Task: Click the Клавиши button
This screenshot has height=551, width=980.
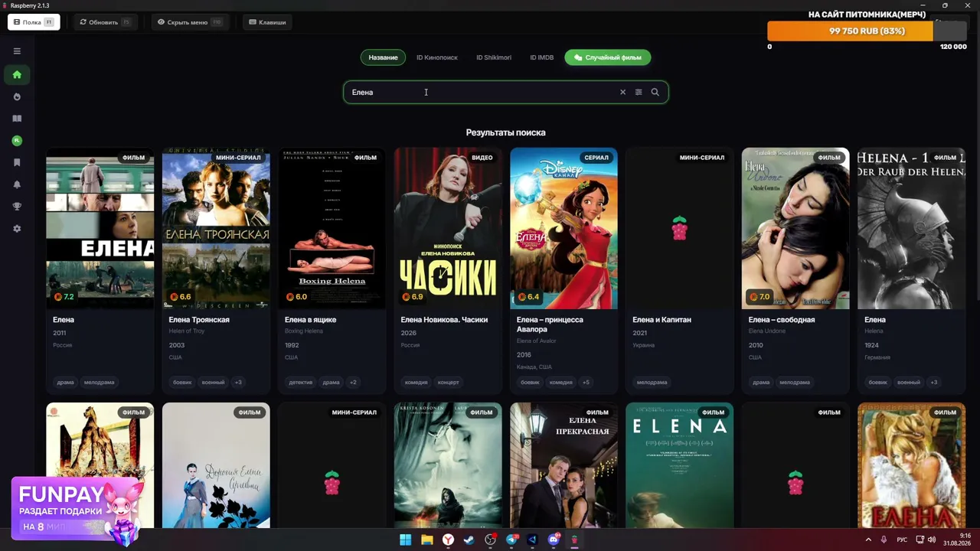Action: point(267,22)
